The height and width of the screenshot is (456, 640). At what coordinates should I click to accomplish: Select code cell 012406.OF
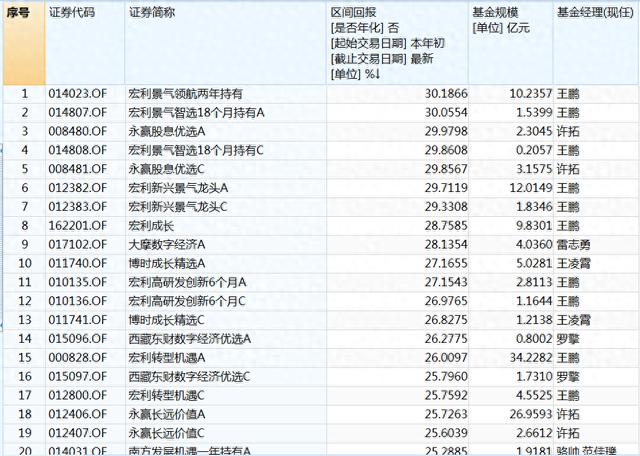[x=78, y=414]
